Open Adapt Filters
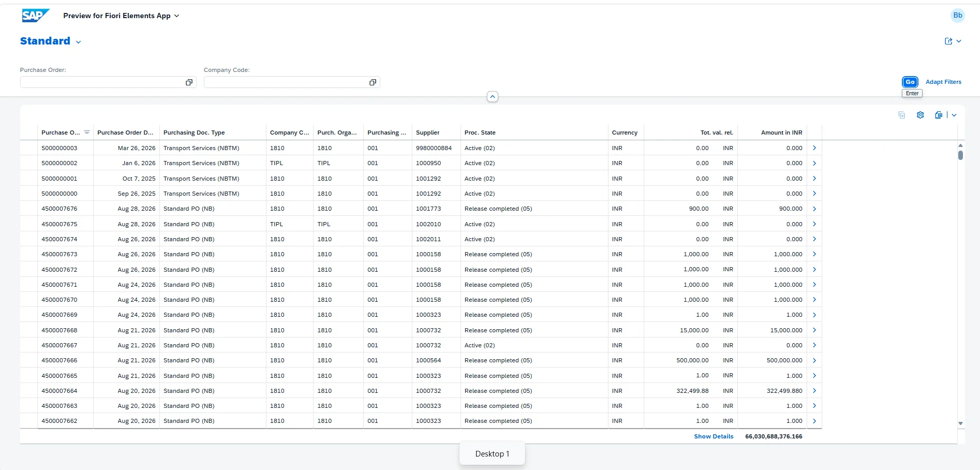Viewport: 980px width, 470px height. [x=943, y=82]
